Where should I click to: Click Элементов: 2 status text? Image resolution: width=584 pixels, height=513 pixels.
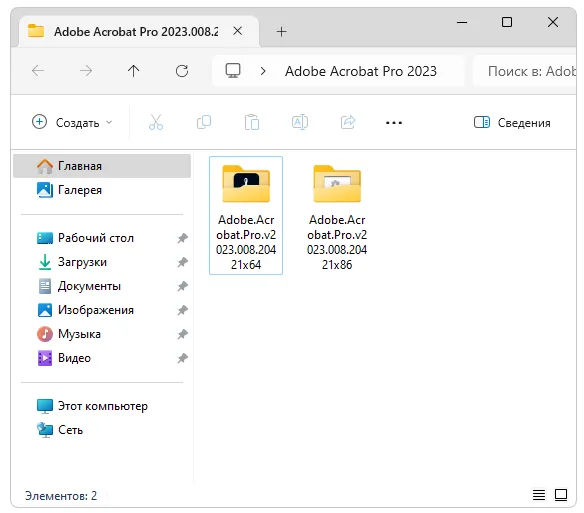tap(61, 495)
